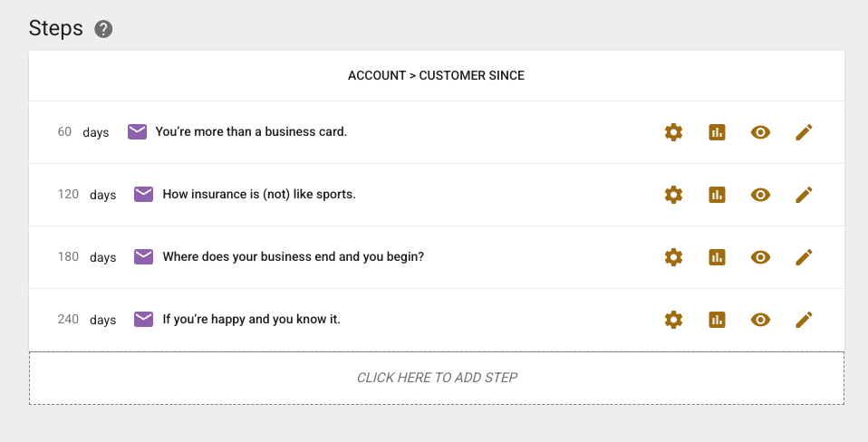Open the Steps help question mark icon
The width and height of the screenshot is (868, 442).
tap(103, 29)
